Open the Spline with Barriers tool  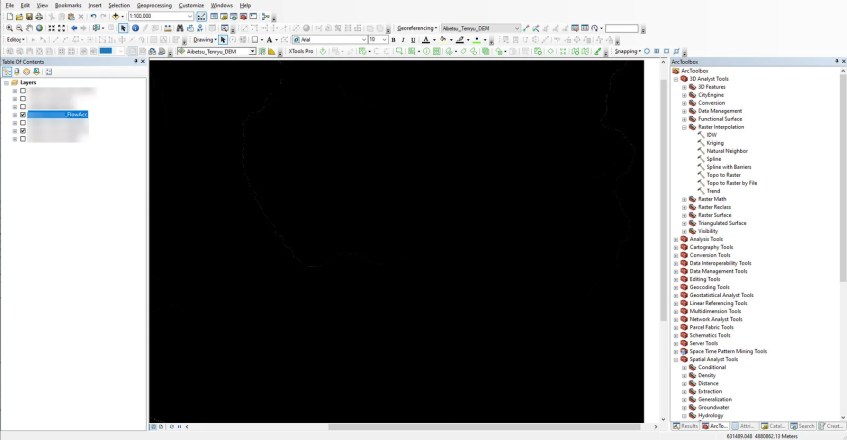[729, 167]
